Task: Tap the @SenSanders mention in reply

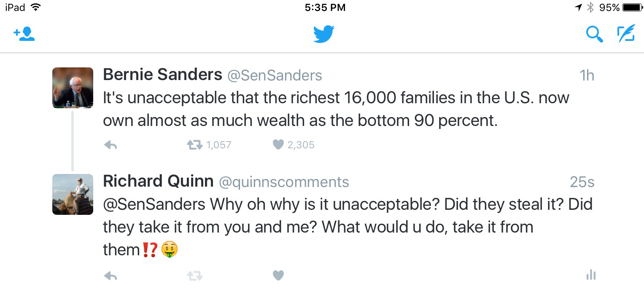Action: tap(154, 204)
